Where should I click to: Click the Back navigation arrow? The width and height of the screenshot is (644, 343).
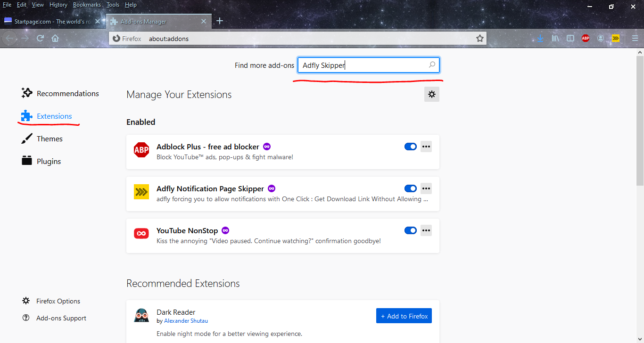click(9, 38)
